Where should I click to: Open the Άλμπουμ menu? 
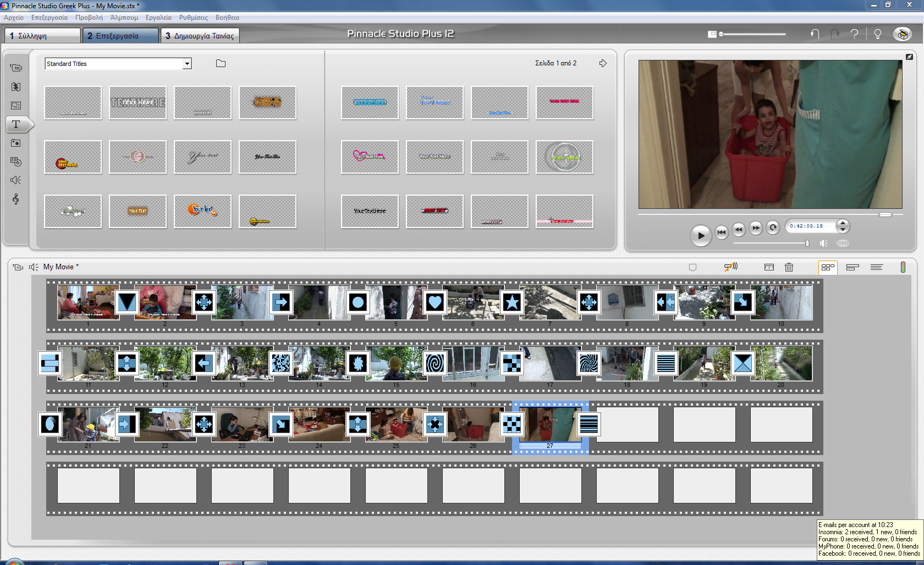[124, 18]
